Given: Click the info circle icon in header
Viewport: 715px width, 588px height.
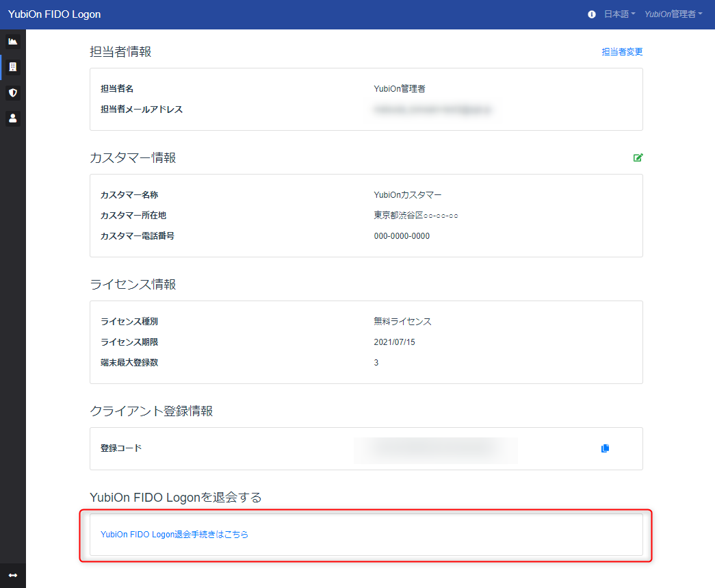Looking at the screenshot, I should pyautogui.click(x=591, y=14).
